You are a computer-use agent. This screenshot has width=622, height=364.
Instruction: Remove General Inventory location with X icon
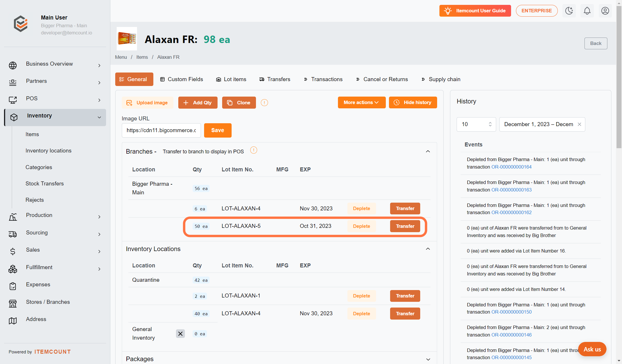click(180, 334)
